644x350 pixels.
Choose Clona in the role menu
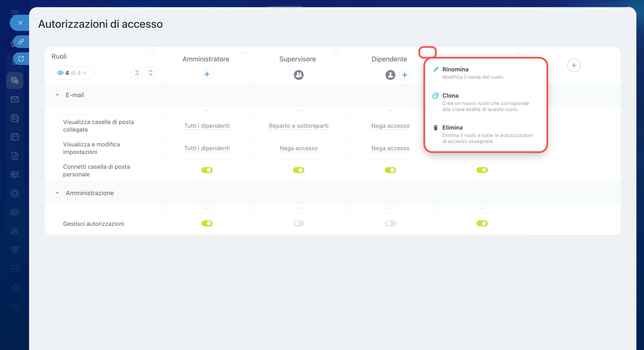(x=450, y=96)
